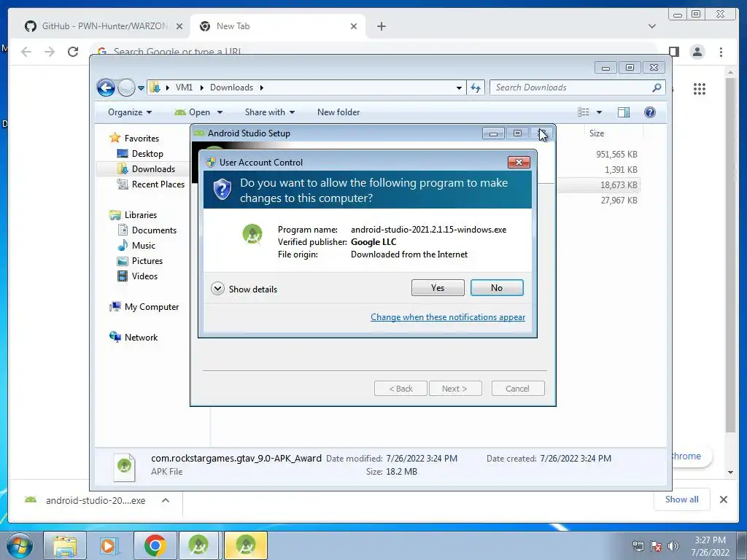Click Chrome icon in taskbar
This screenshot has height=560, width=747.
pyautogui.click(x=155, y=545)
